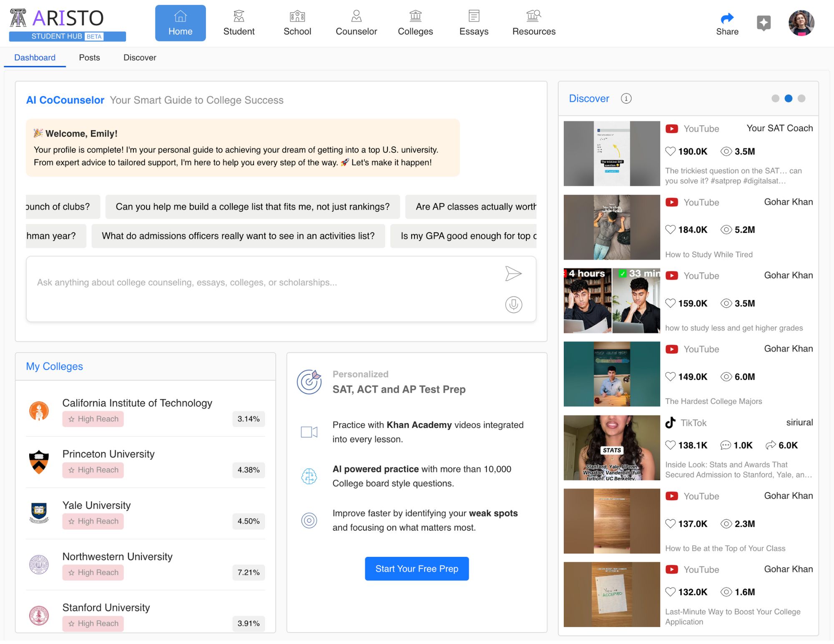Select the college list rankings question suggestion
This screenshot has width=834, height=644.
(x=252, y=207)
